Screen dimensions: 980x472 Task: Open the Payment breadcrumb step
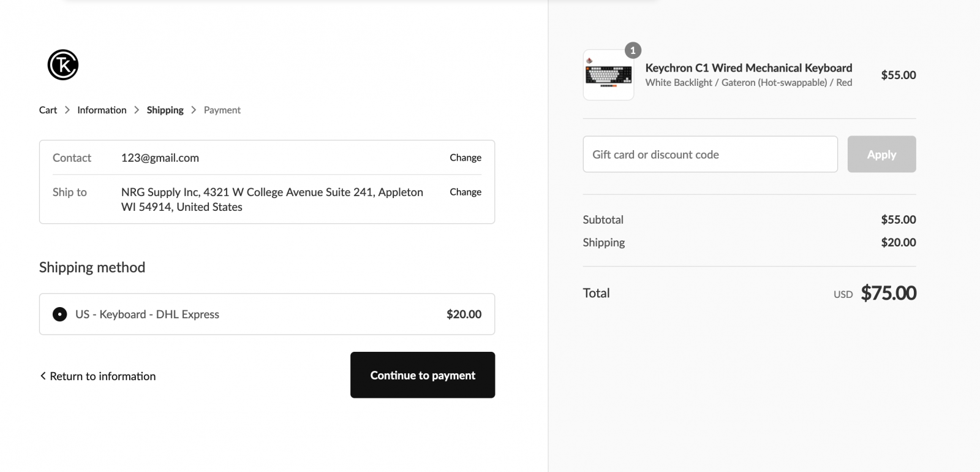(222, 110)
